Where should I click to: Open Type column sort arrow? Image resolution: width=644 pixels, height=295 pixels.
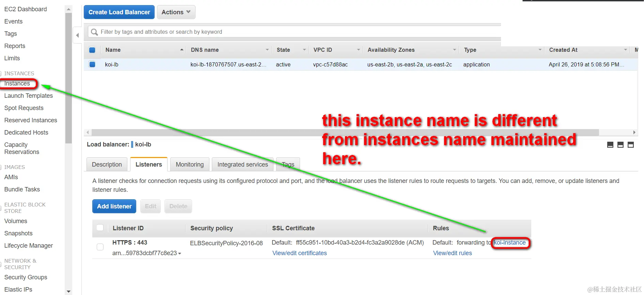tap(540, 50)
